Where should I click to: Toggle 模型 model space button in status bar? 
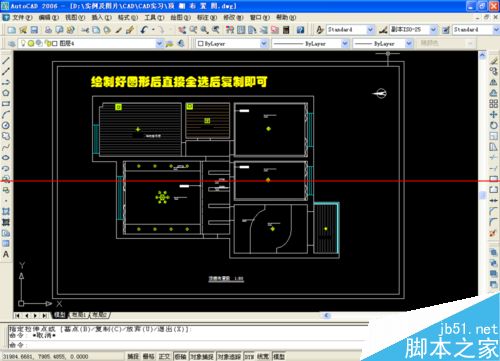(279, 356)
